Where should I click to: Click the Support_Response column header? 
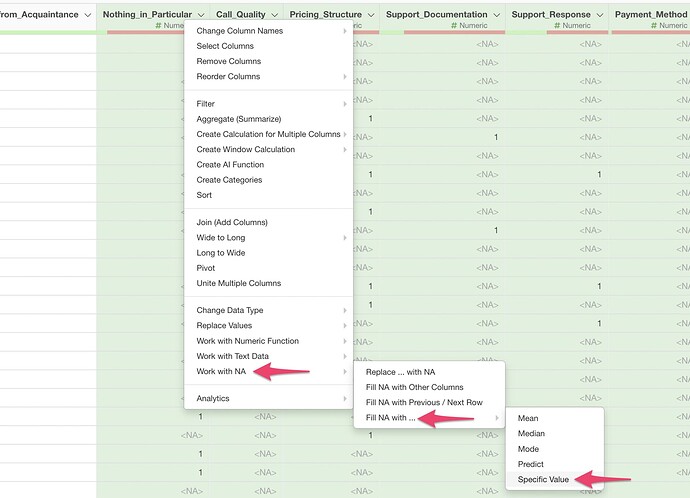pos(553,15)
